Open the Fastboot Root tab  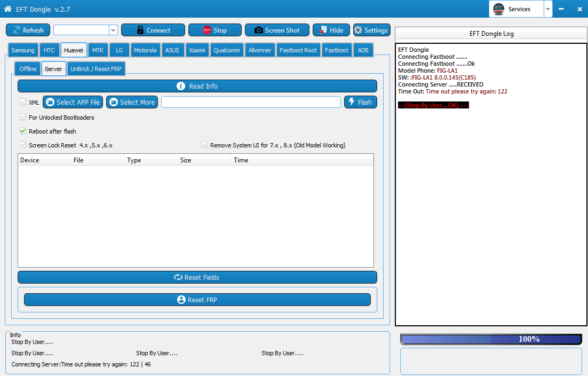(x=298, y=50)
